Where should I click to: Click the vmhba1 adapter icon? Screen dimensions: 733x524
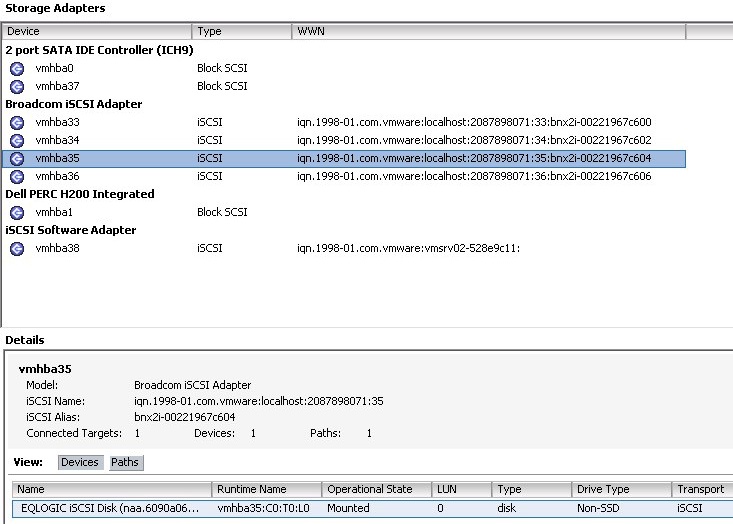(x=17, y=212)
